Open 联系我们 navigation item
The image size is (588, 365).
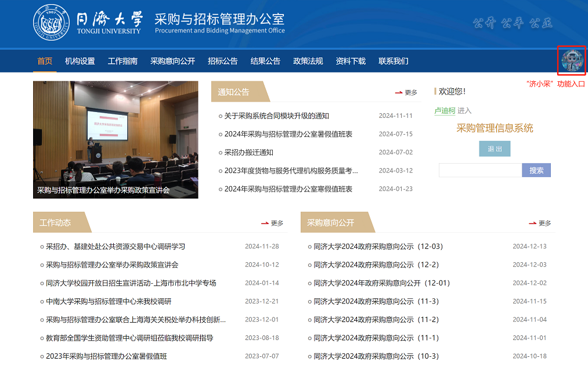[393, 61]
